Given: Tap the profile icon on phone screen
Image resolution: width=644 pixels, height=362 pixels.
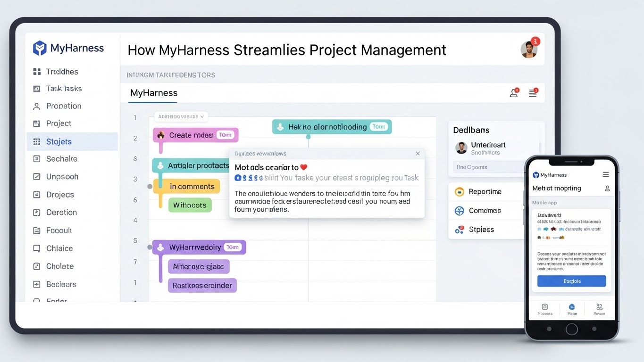Looking at the screenshot, I should point(607,189).
